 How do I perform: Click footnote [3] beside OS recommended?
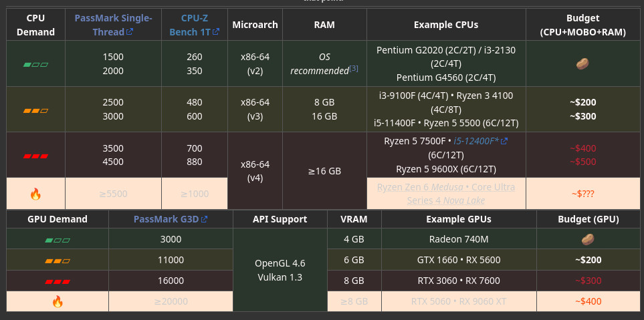[x=354, y=69]
